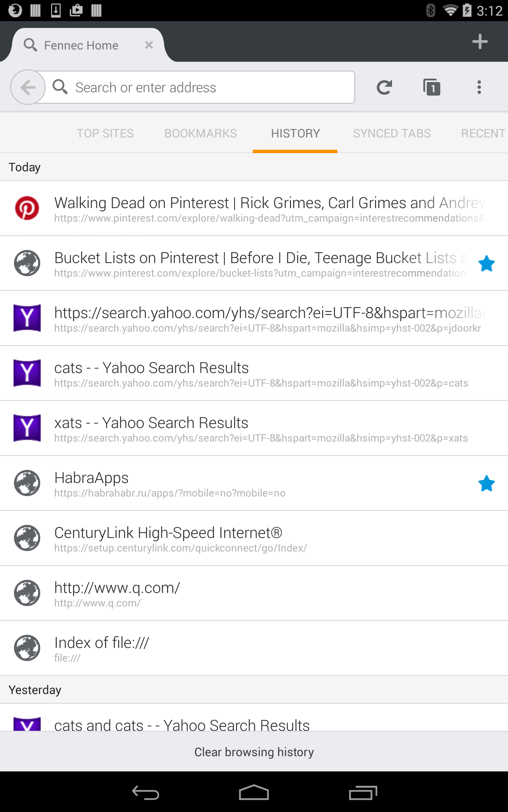
Task: Close the Fennec Home tab
Action: (x=149, y=45)
